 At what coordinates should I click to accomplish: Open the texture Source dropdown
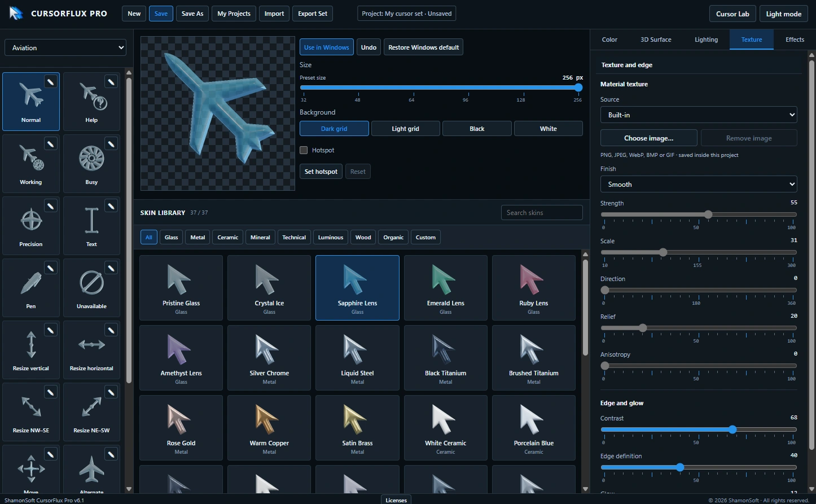pos(699,115)
